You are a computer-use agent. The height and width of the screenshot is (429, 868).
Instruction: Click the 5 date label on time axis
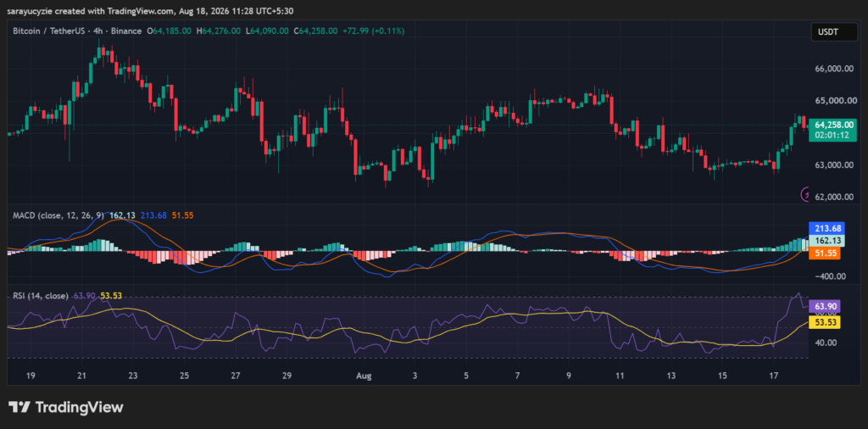[466, 376]
